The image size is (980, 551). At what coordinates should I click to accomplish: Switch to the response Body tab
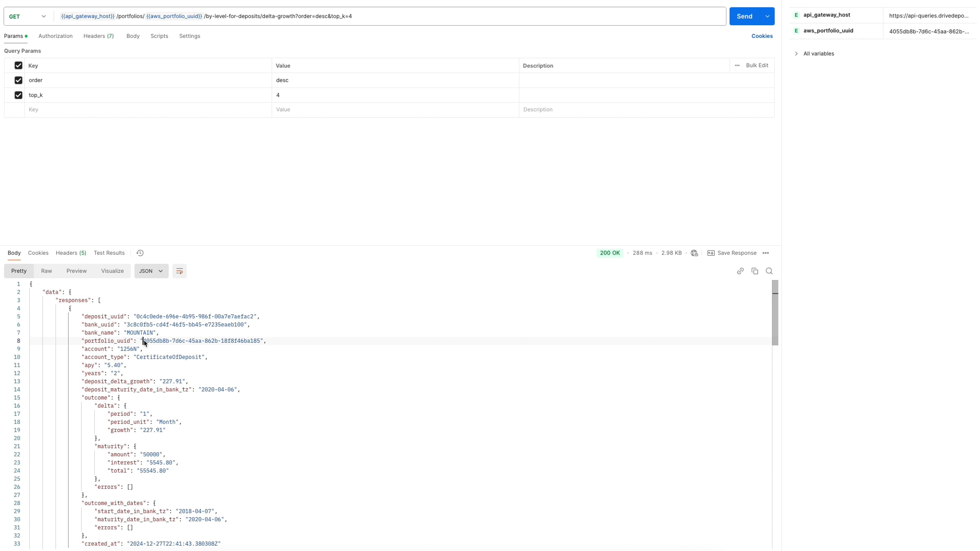pyautogui.click(x=14, y=253)
